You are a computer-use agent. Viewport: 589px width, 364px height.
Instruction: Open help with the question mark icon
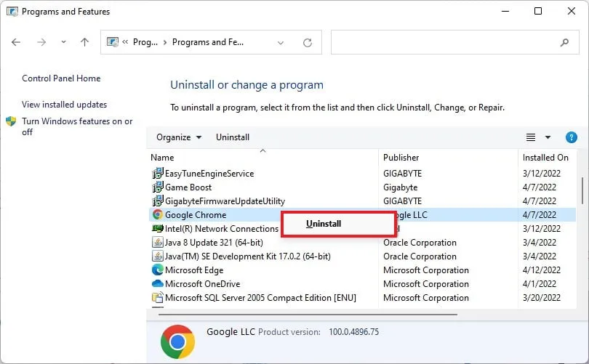coord(571,137)
